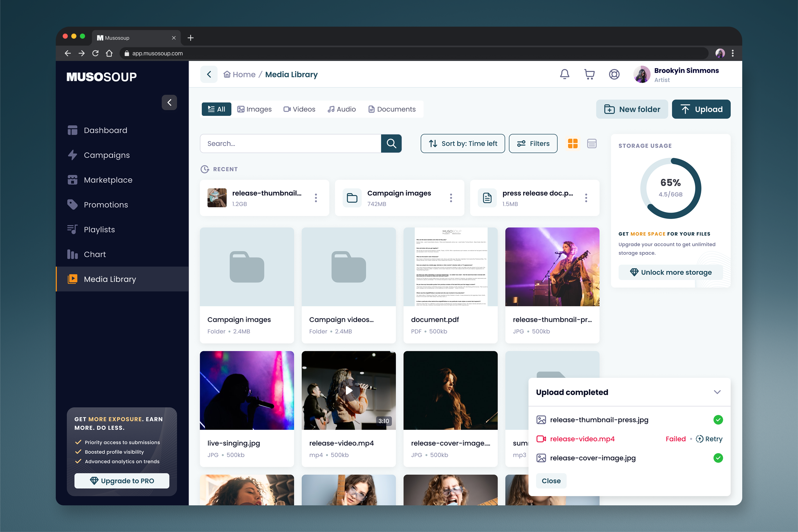
Task: Open options for release-thumbnail recent item
Action: [x=316, y=198]
